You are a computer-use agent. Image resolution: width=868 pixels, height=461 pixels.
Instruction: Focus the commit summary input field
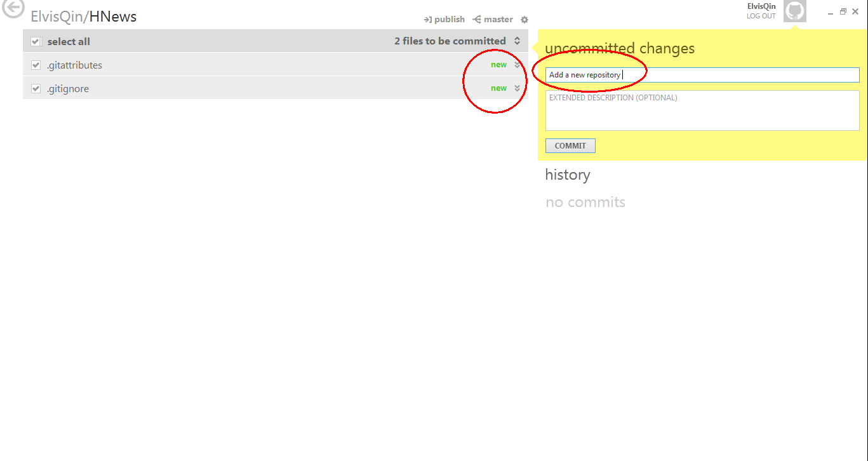point(702,75)
